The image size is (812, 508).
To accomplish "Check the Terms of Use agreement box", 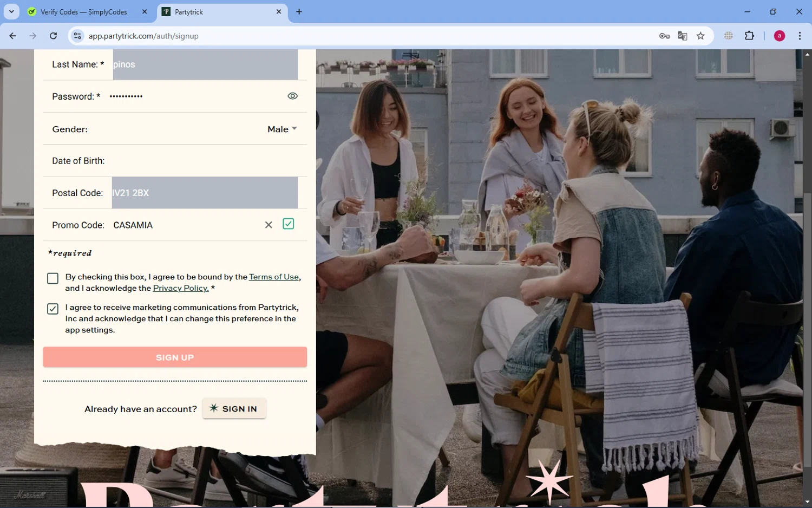I will click(53, 278).
